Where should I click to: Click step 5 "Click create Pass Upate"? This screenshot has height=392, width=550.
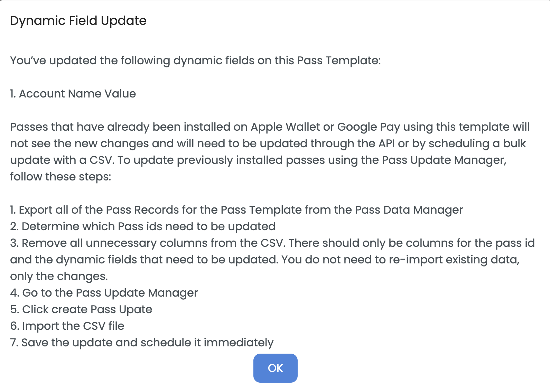(81, 309)
